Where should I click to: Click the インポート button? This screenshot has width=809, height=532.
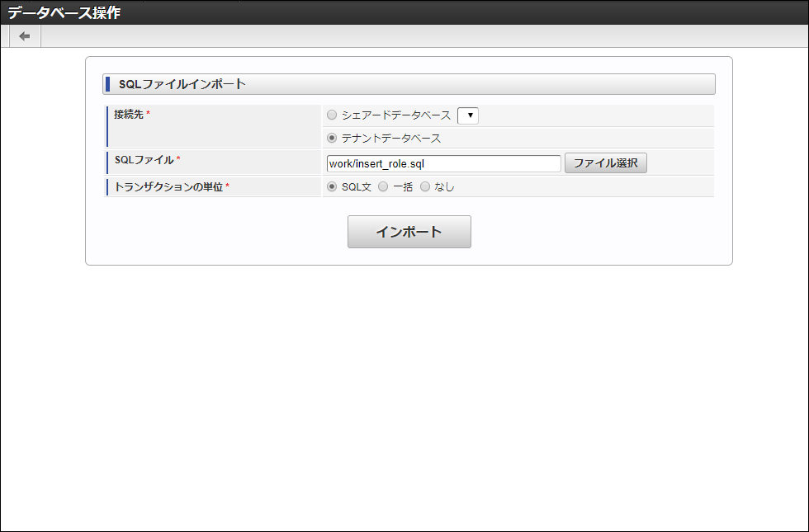[x=409, y=232]
